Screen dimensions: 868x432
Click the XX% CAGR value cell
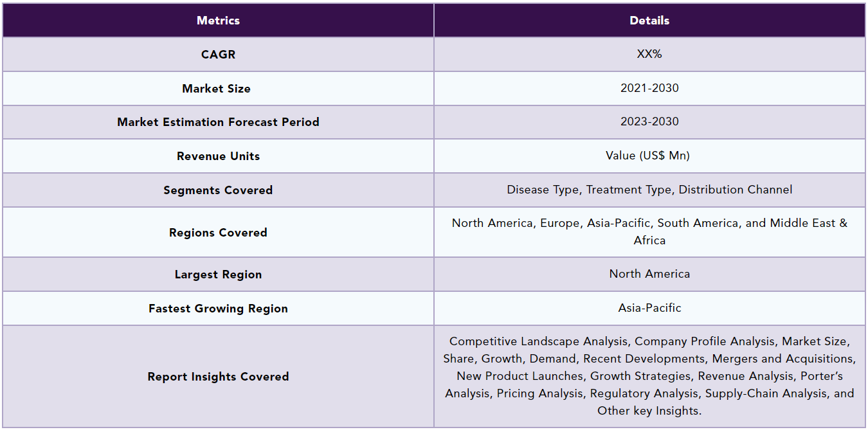coord(649,55)
